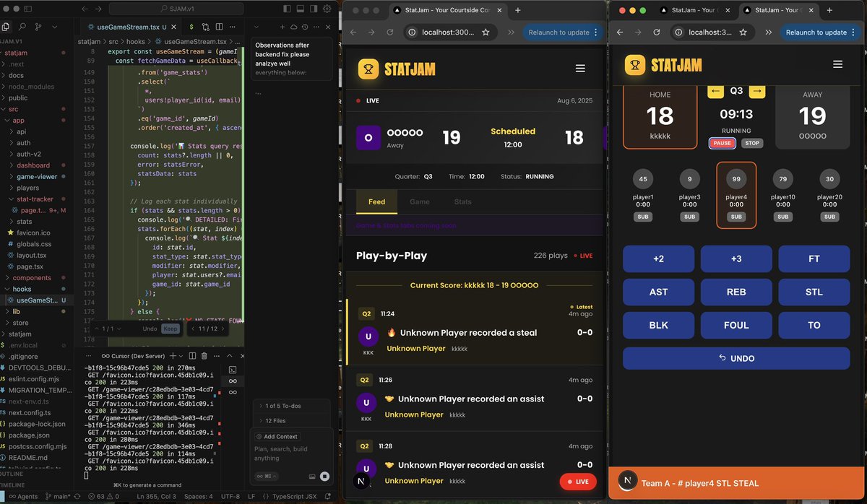Switch to the Game tab

pyautogui.click(x=420, y=202)
